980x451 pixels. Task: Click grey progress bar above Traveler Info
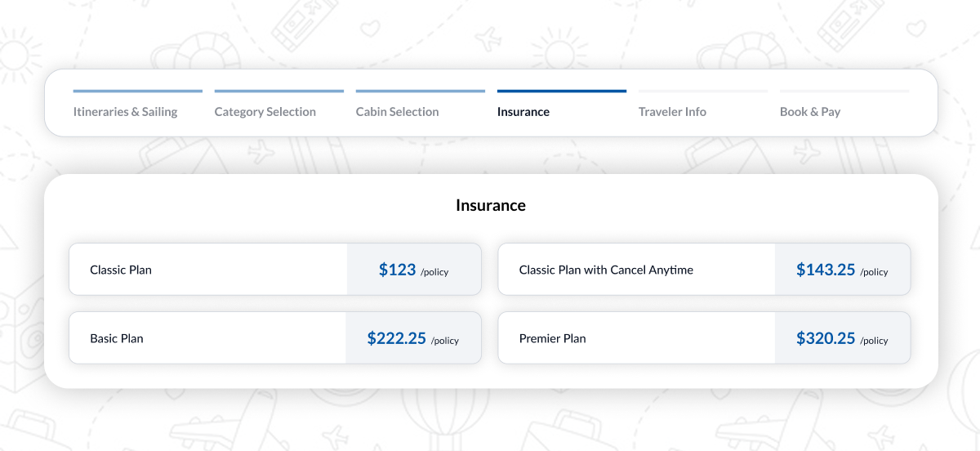coord(702,91)
